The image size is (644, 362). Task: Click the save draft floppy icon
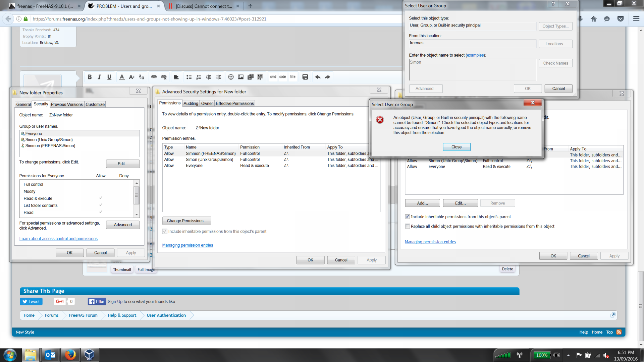(305, 77)
